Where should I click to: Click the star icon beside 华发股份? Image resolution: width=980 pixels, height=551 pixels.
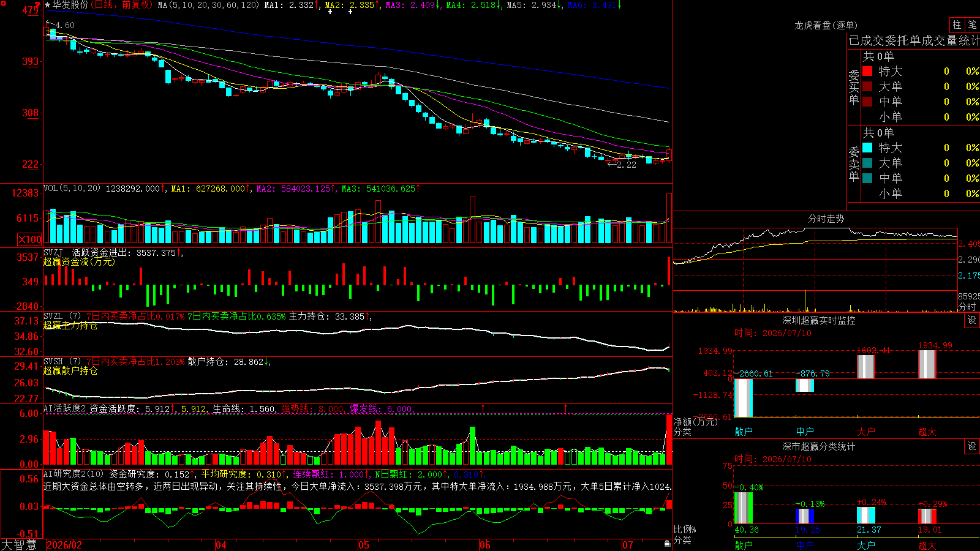(48, 5)
